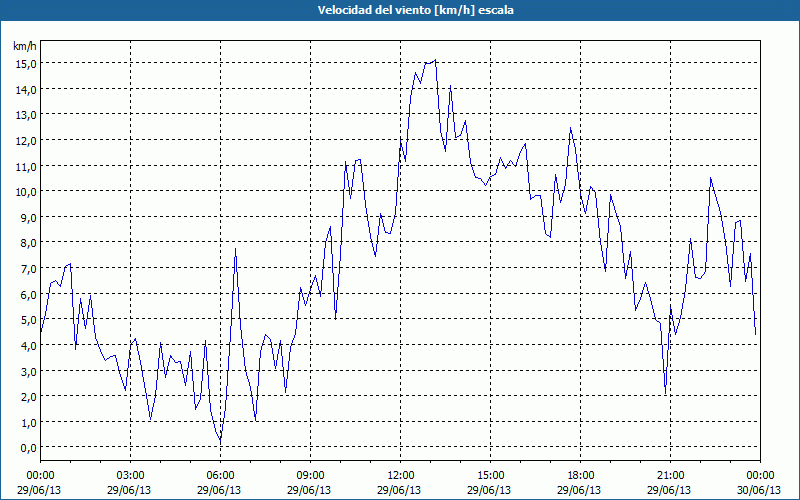Click the 14,0 y-axis label
Screen dimensions: 800x500
26,90
